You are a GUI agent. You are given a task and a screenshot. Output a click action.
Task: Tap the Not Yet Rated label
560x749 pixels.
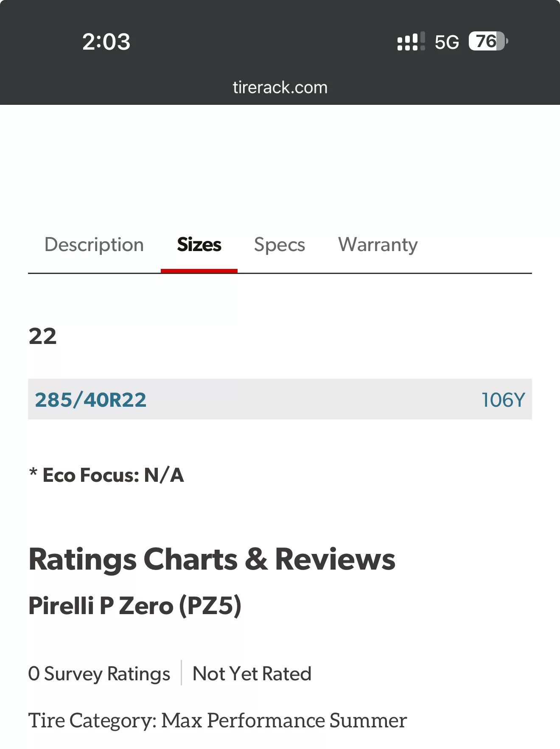252,674
